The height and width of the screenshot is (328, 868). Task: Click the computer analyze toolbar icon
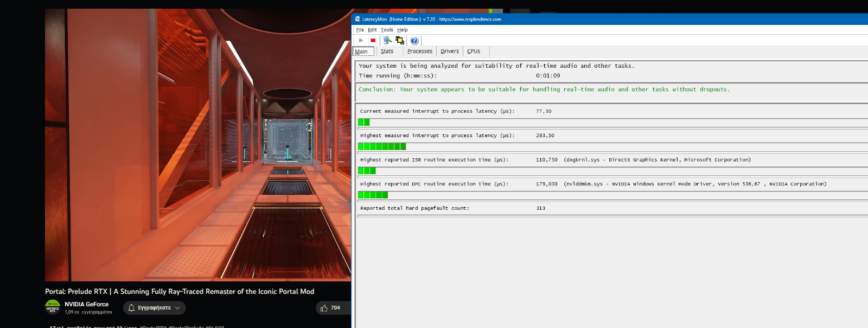pos(387,40)
